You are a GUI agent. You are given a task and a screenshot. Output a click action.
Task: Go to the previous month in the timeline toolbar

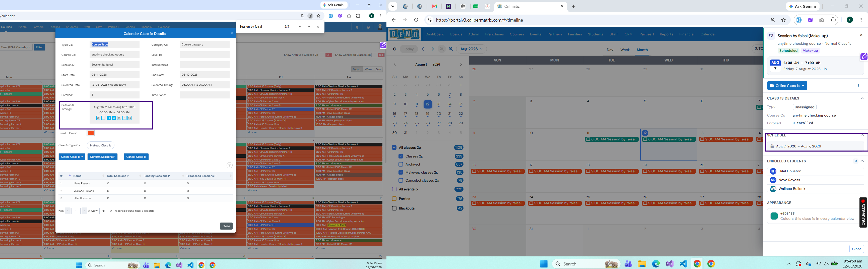click(423, 49)
